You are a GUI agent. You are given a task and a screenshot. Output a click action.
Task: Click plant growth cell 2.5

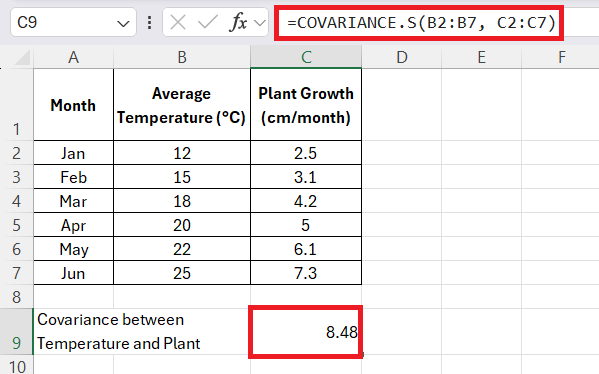click(306, 153)
